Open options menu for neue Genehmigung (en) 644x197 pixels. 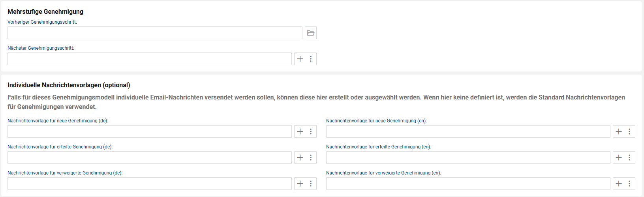(629, 131)
